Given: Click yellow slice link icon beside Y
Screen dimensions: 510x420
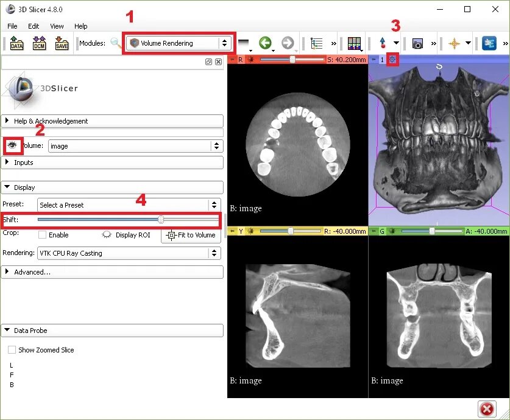Looking at the screenshot, I should [251, 231].
